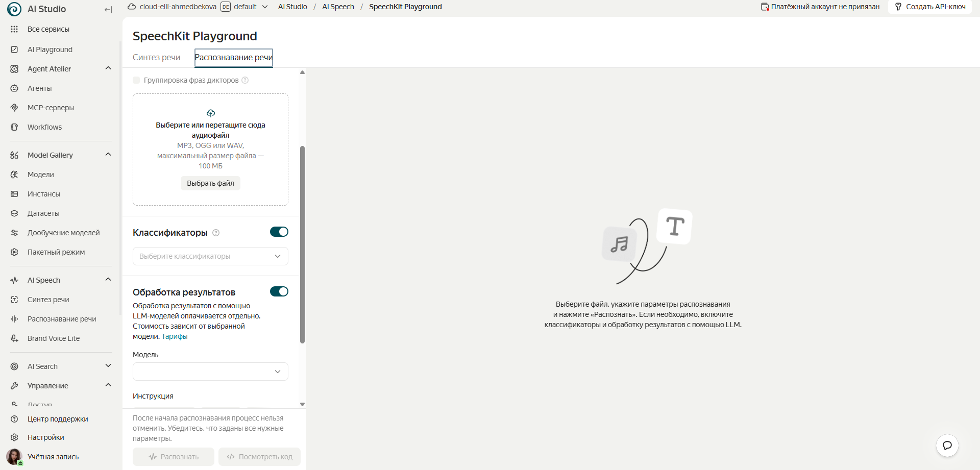This screenshot has height=470, width=980.
Task: Click the Распознавание речи sidebar icon
Action: pyautogui.click(x=14, y=319)
